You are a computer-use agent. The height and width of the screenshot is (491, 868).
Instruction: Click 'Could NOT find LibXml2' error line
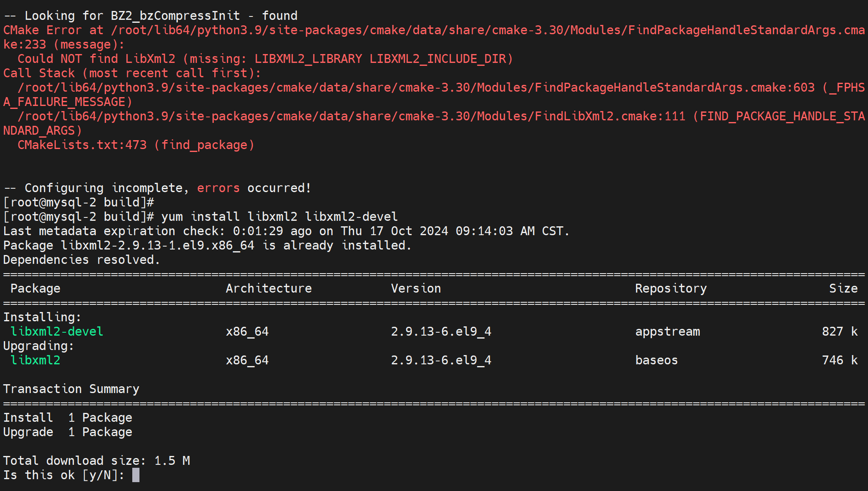tap(265, 59)
